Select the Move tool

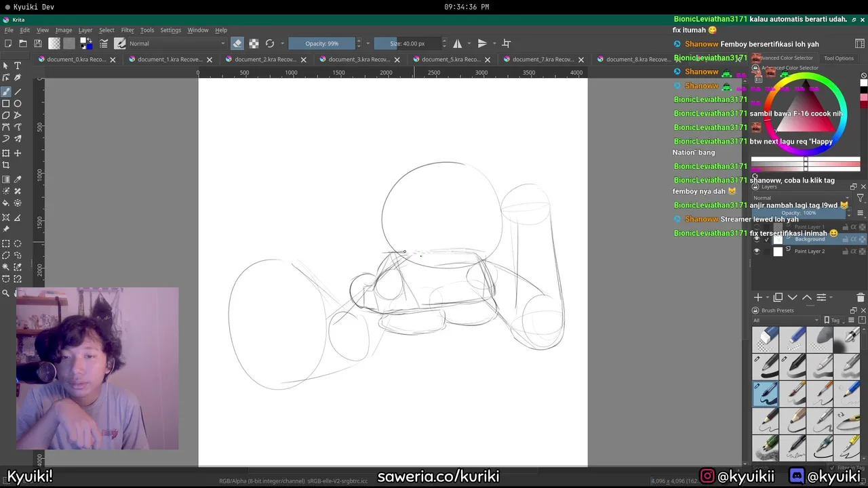18,153
